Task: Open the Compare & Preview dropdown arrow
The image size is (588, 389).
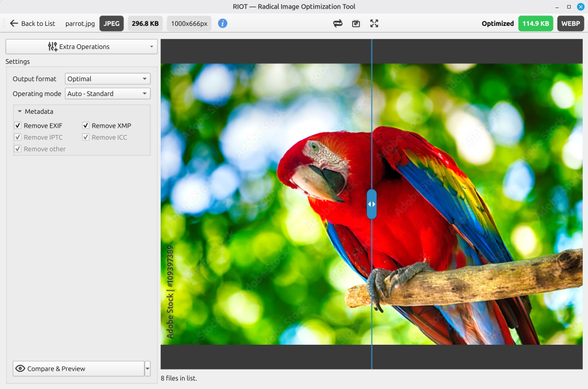Action: (148, 368)
